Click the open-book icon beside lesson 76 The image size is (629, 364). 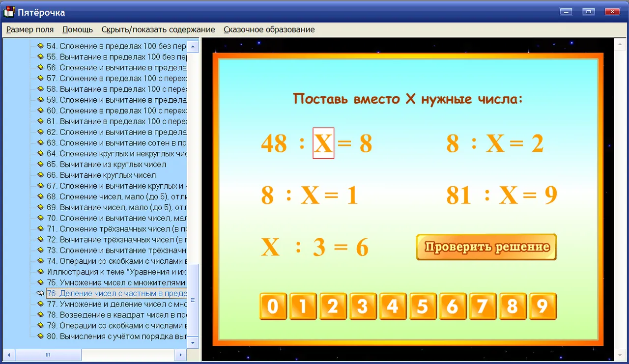tap(40, 293)
